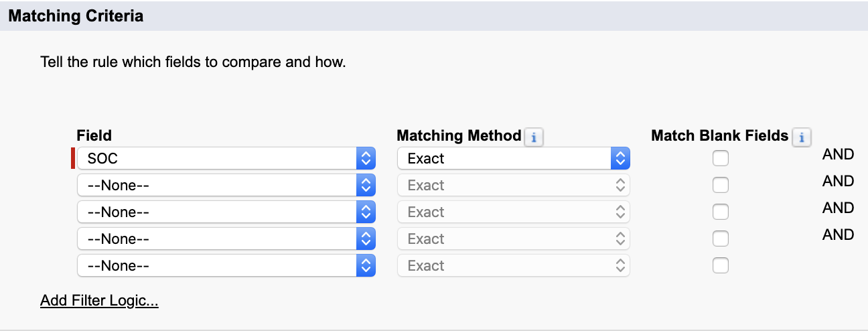
Task: Open the first row Matching Method dropdown
Action: point(513,159)
